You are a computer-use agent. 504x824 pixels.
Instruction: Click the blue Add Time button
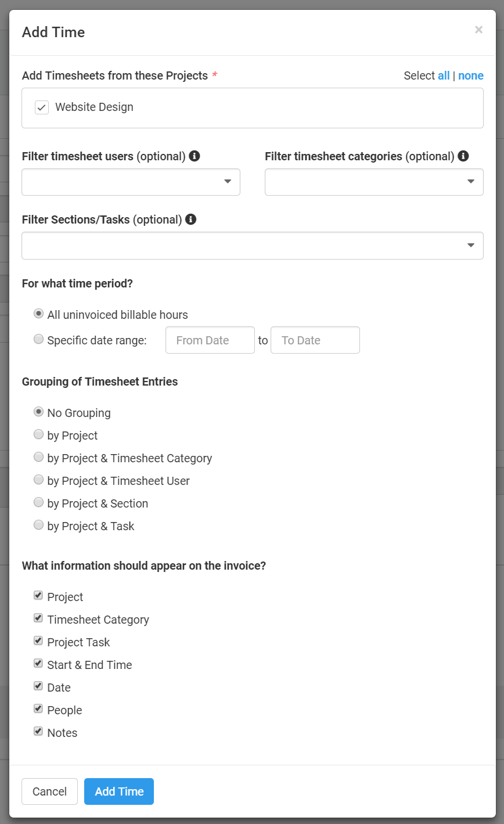click(x=119, y=791)
